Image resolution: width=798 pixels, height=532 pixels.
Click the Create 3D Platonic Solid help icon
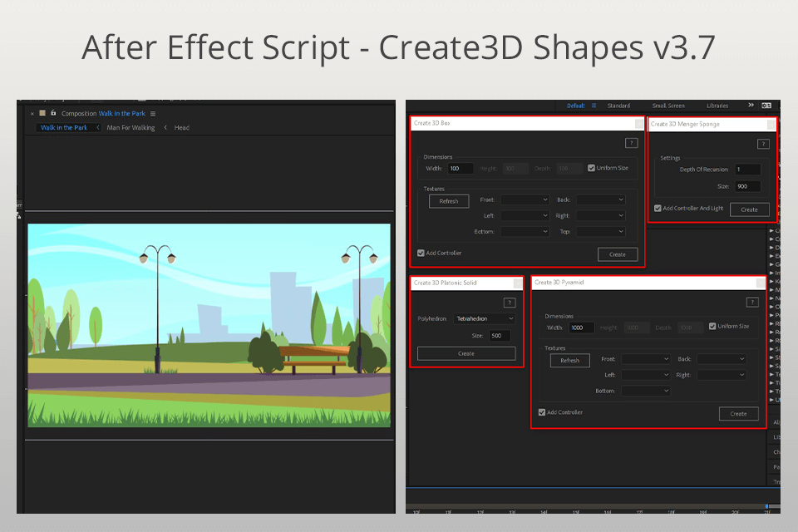(x=510, y=302)
